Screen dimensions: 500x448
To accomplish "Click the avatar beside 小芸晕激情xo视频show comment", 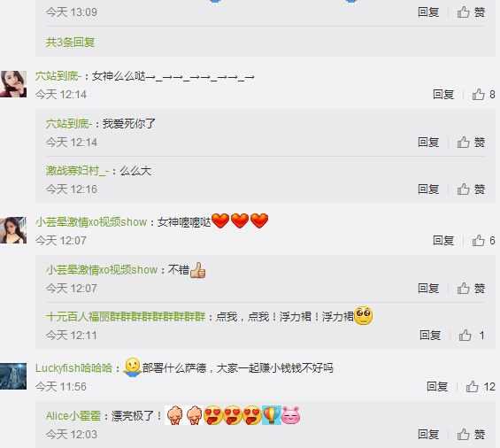I will pos(13,230).
